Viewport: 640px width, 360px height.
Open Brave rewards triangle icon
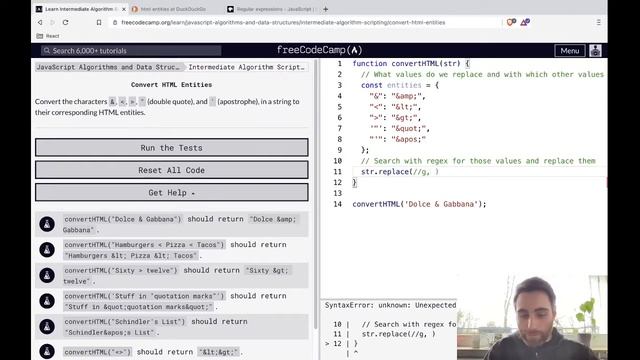525,22
